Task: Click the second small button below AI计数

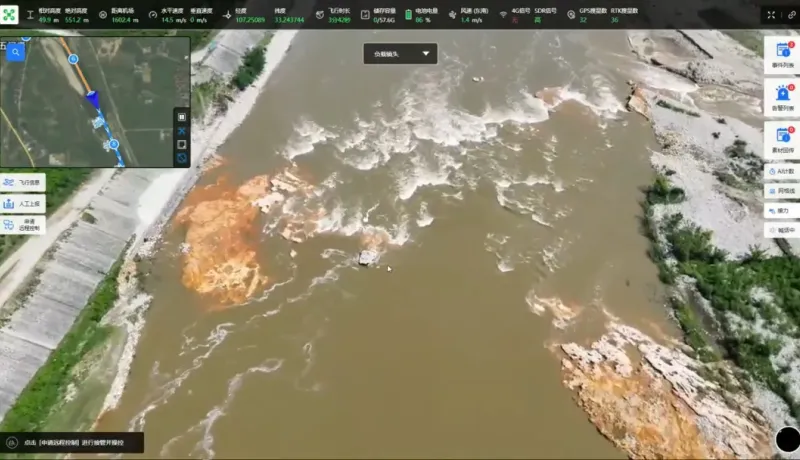Action: (x=782, y=191)
